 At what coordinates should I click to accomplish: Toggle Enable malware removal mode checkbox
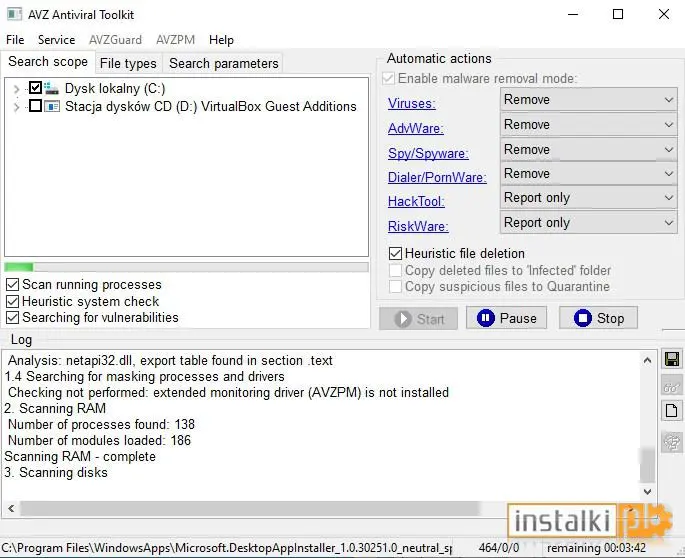pos(388,79)
